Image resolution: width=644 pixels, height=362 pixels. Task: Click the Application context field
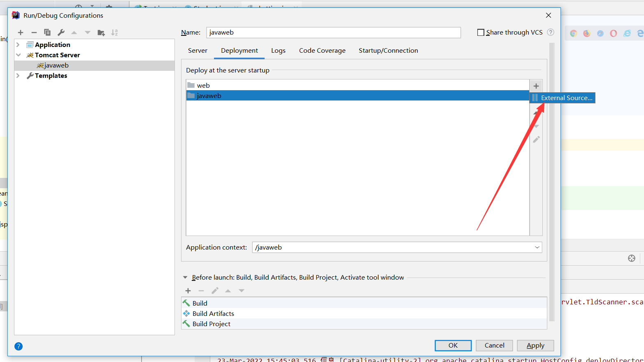(x=397, y=248)
